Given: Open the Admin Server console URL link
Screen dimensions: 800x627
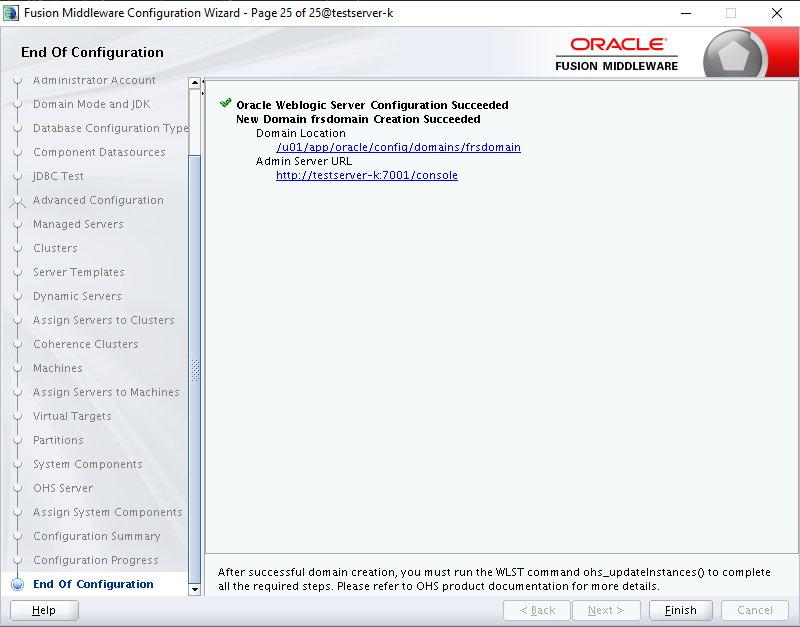Looking at the screenshot, I should click(367, 175).
